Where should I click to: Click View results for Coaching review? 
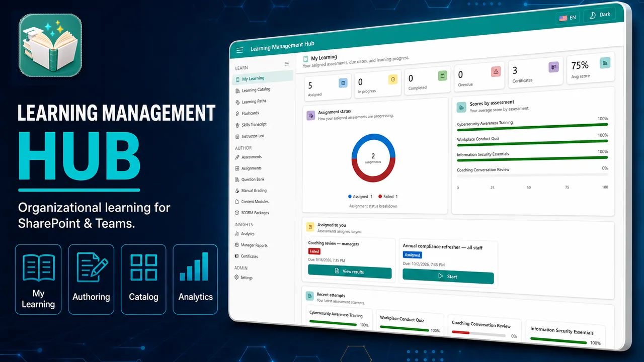350,271
